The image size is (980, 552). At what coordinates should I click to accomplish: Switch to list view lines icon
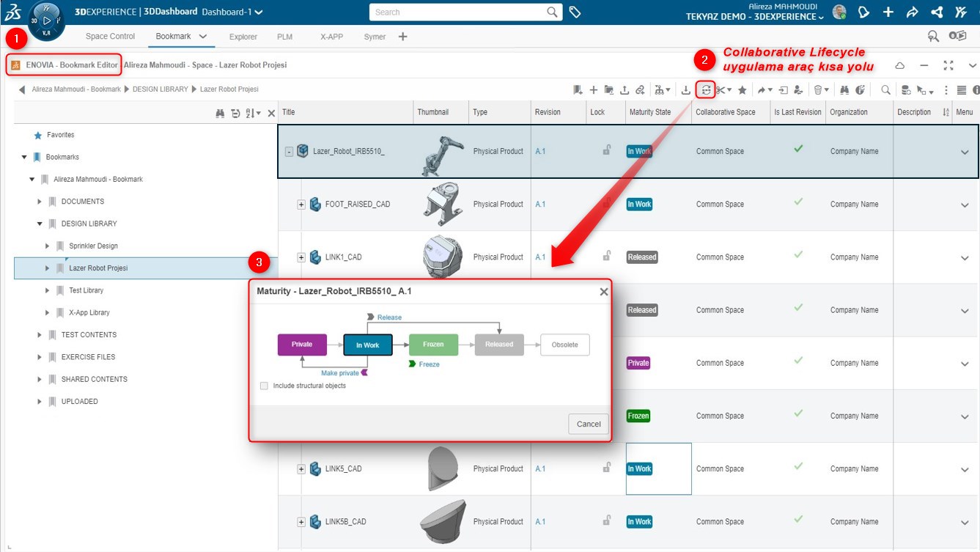point(962,89)
